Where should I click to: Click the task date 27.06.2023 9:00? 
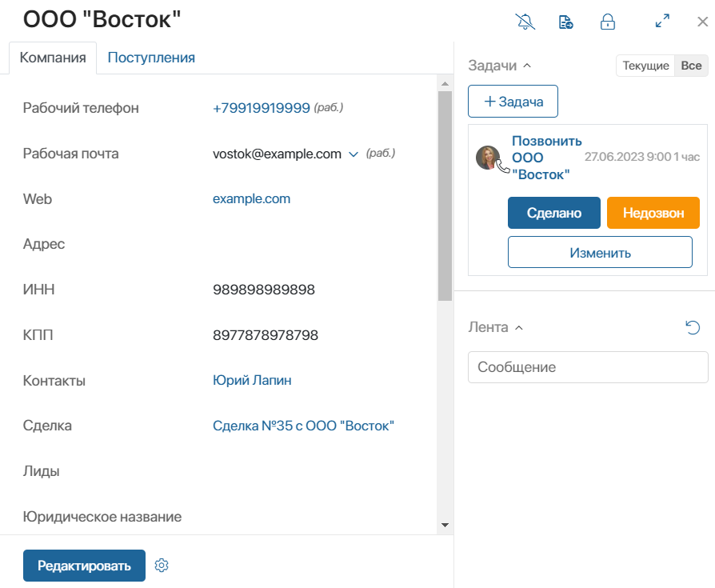pyautogui.click(x=628, y=157)
